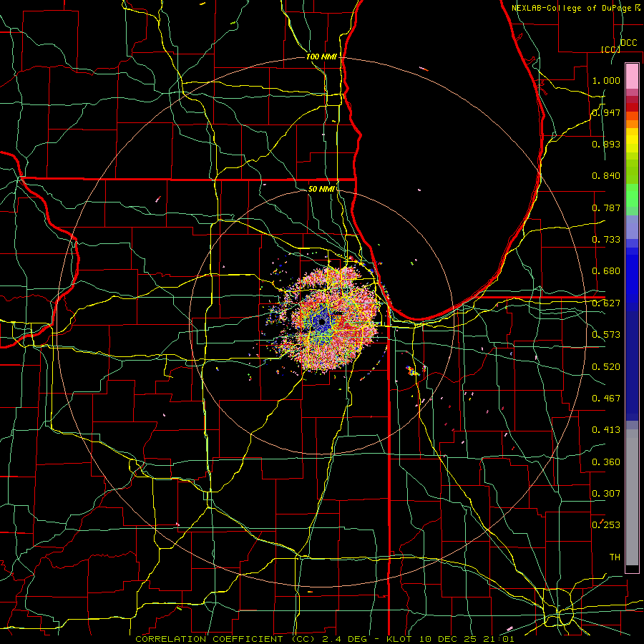The image size is (644, 644).
Task: Click the 0.627 color scale value
Action: pyautogui.click(x=606, y=303)
